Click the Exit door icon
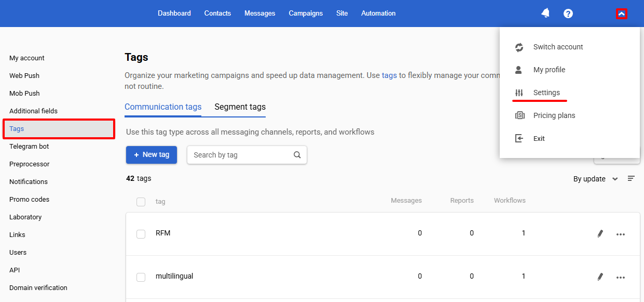644x302 pixels. pyautogui.click(x=519, y=138)
